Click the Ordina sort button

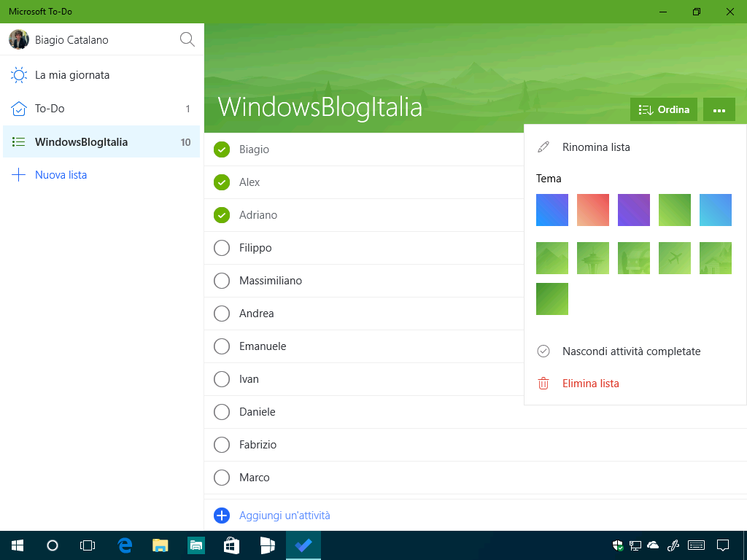pos(664,109)
